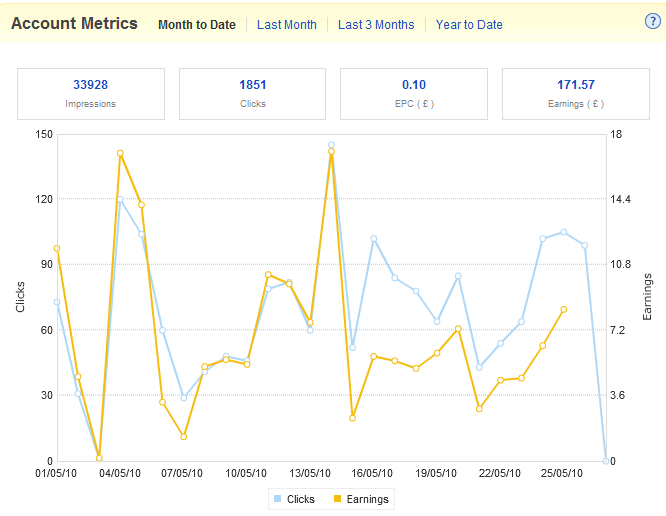The image size is (666, 516).
Task: Click the highest Clicks point near 14/05/10
Action: (331, 145)
